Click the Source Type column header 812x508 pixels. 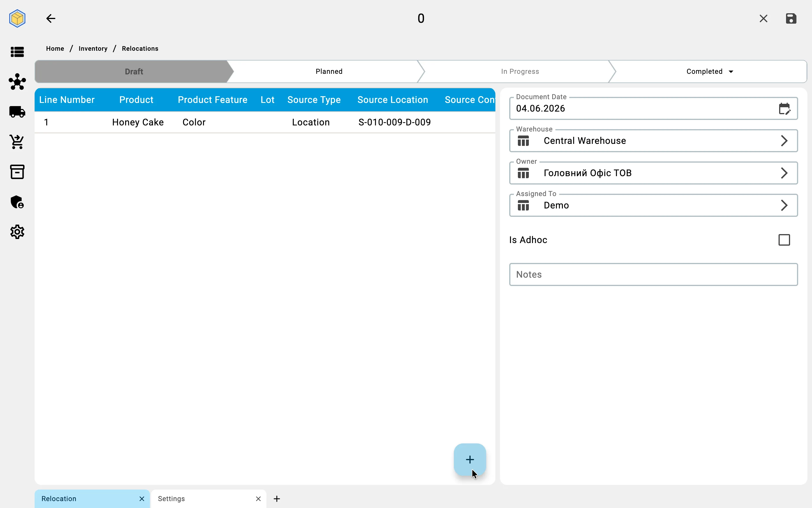pos(314,100)
